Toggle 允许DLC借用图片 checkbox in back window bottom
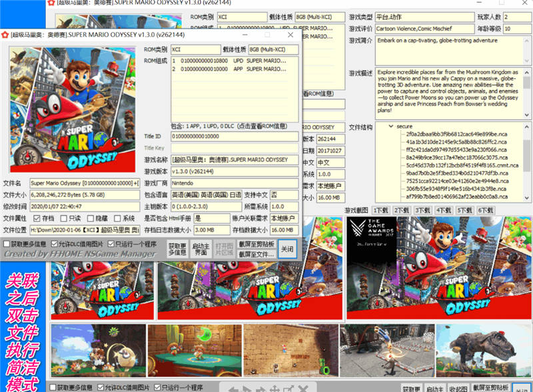 click(101, 387)
